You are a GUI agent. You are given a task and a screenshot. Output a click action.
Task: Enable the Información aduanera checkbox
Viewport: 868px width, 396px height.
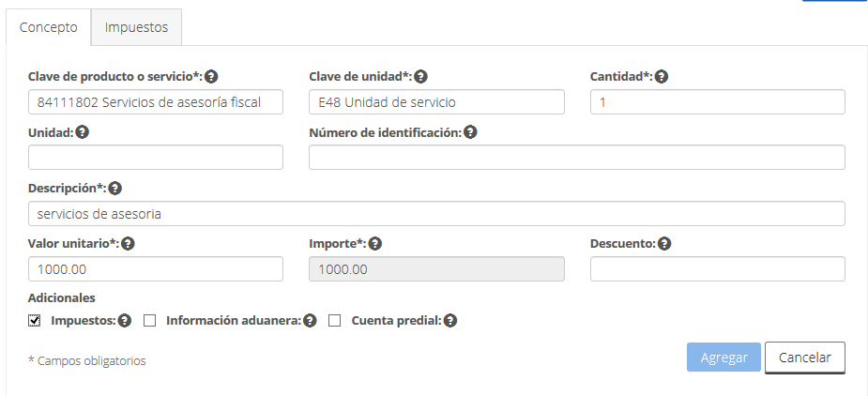point(149,321)
